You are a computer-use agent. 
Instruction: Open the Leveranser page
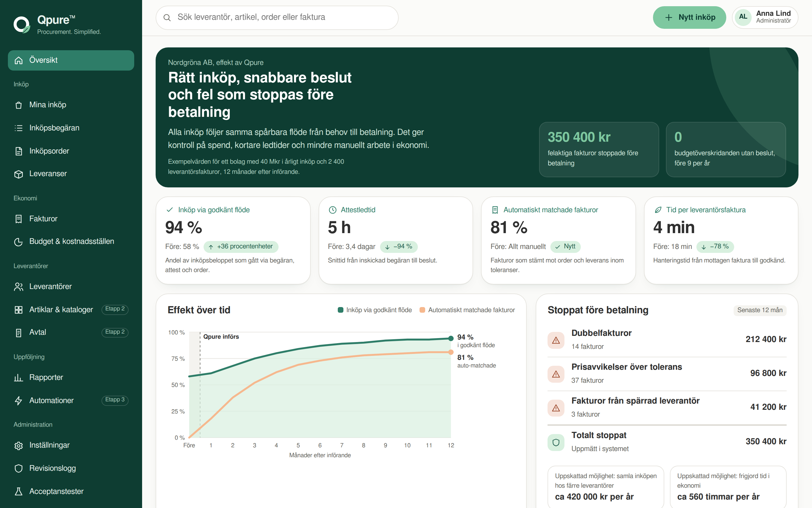(x=71, y=174)
